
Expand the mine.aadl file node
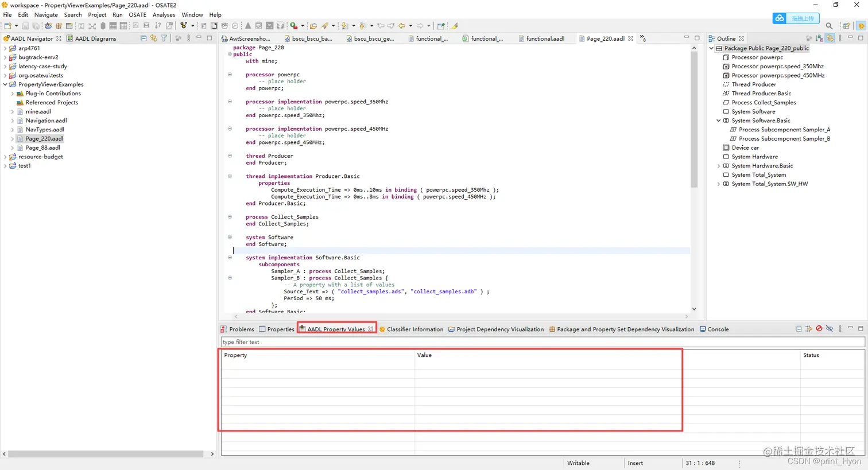[x=13, y=112]
